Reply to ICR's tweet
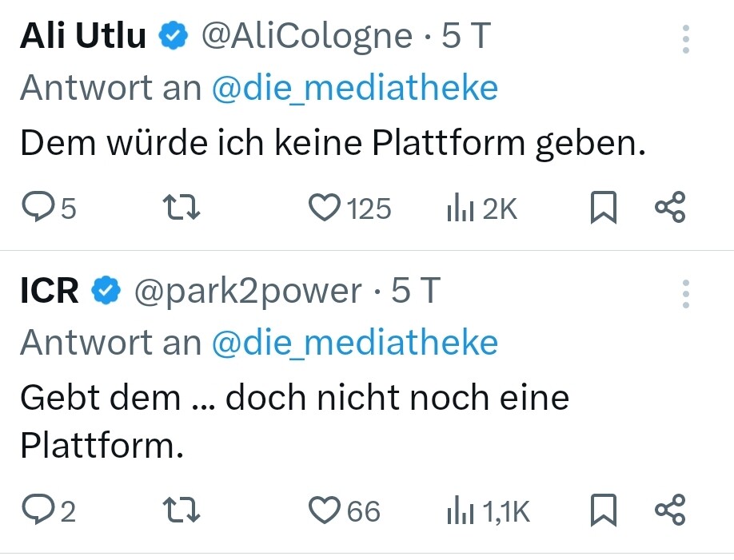 tap(38, 510)
